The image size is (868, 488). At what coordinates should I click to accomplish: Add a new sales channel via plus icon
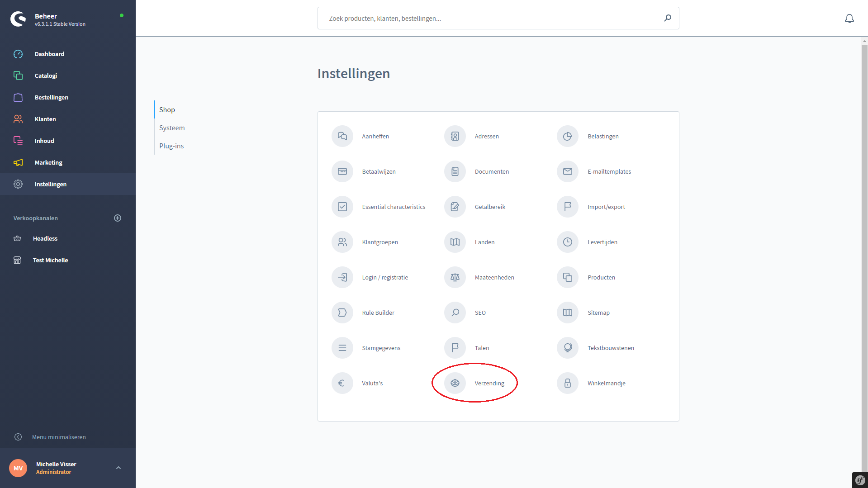(118, 218)
